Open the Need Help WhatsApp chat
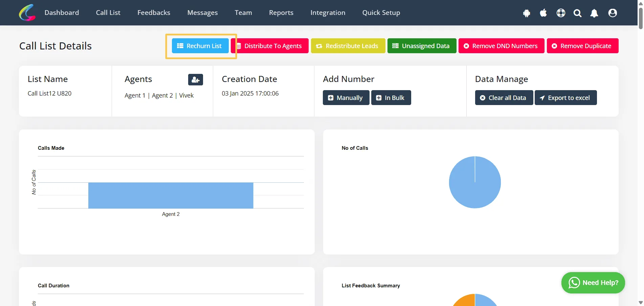This screenshot has width=644, height=306. coord(593,283)
